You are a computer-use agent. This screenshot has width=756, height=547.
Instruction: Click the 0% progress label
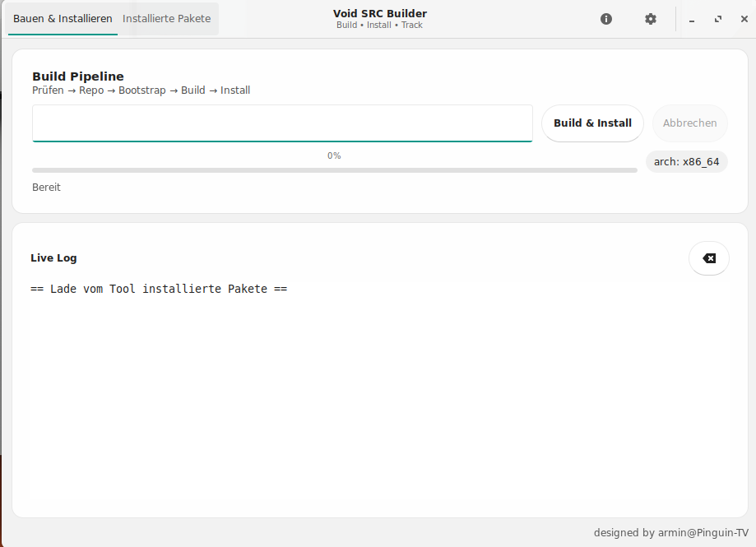(x=334, y=155)
